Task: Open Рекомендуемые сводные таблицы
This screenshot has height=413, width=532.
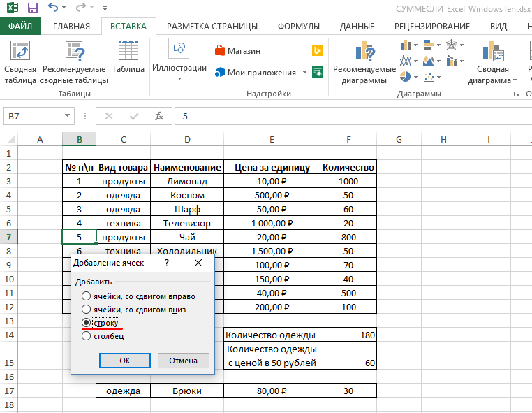Action: (x=74, y=63)
